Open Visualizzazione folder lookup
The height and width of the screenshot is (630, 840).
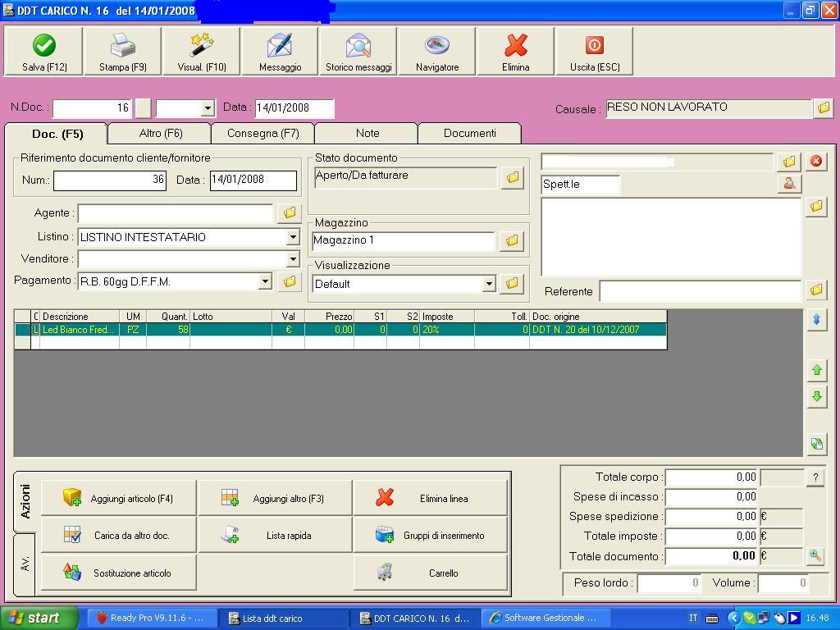(x=512, y=283)
